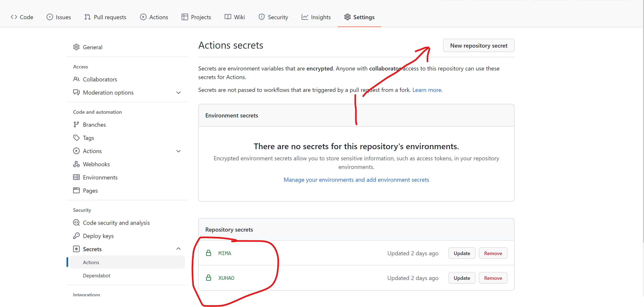Screen dimensions: 644x307
Task: Click the Pages browser icon
Action: pyautogui.click(x=76, y=190)
